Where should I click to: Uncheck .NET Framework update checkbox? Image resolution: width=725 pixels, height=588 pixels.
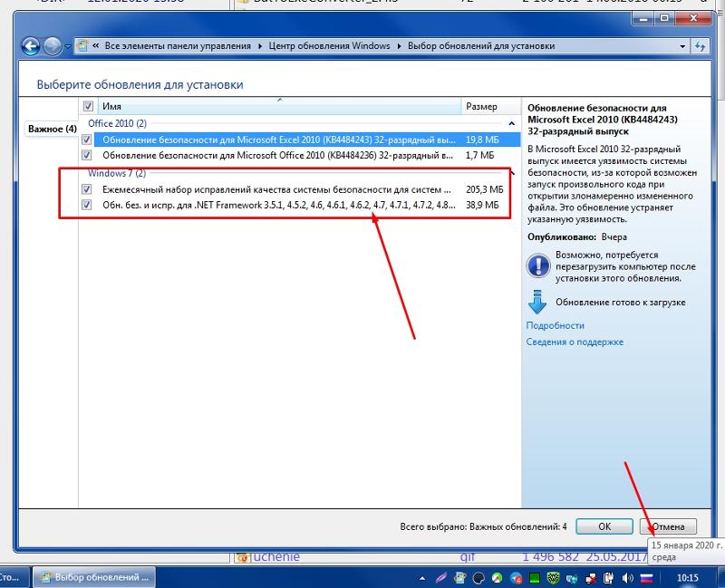pos(86,205)
